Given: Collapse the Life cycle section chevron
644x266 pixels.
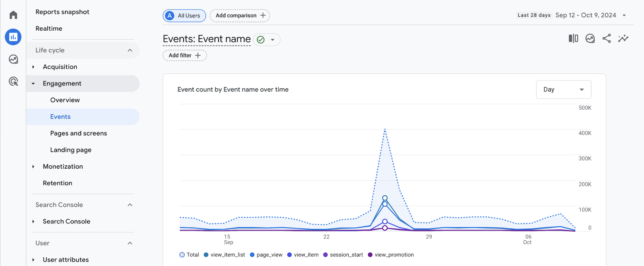Looking at the screenshot, I should point(130,50).
